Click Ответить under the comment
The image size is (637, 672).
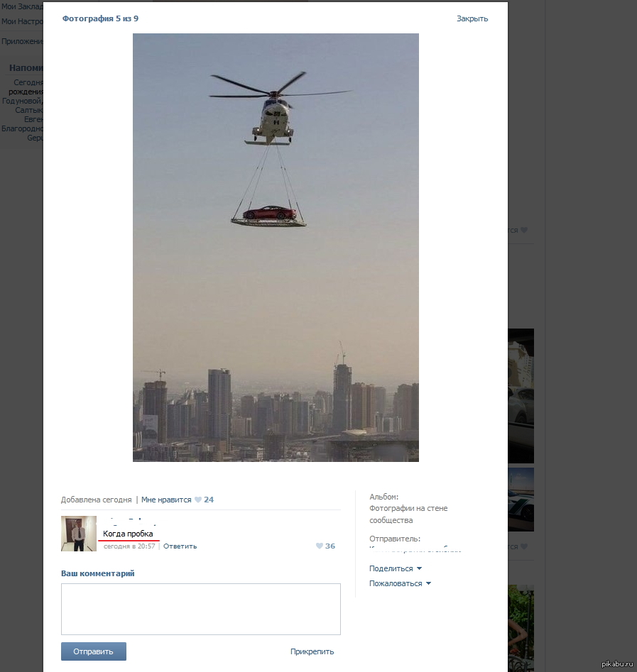click(x=180, y=546)
